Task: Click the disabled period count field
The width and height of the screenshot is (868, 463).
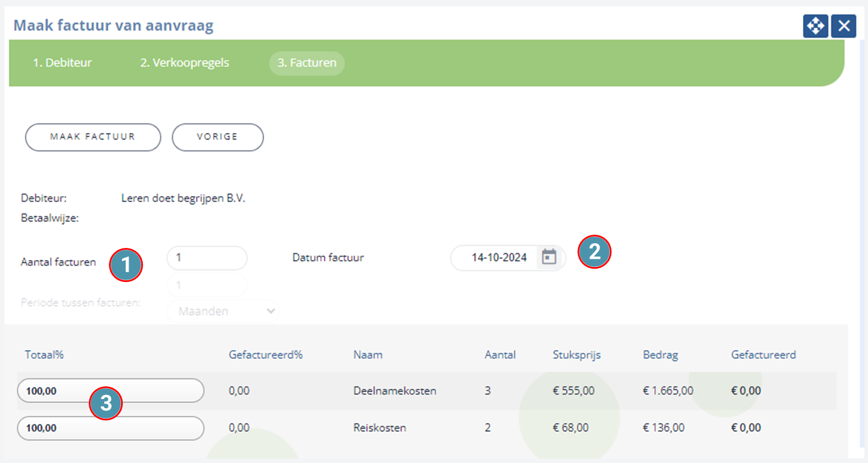Action: pyautogui.click(x=207, y=285)
